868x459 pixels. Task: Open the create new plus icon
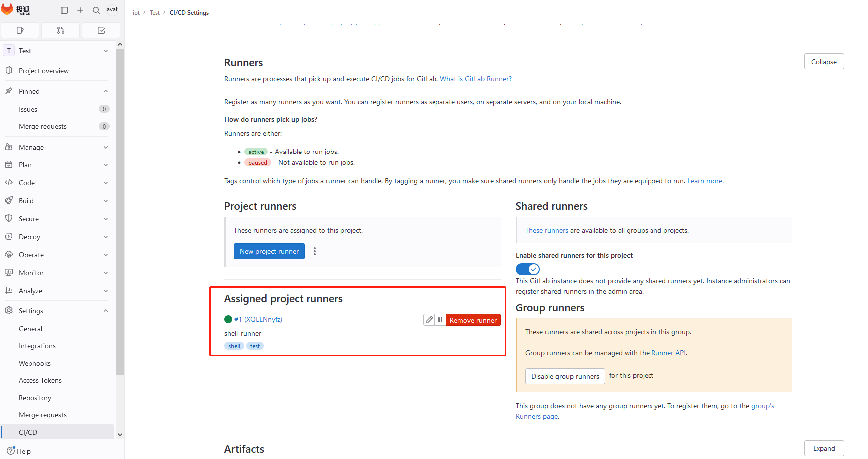pyautogui.click(x=80, y=10)
